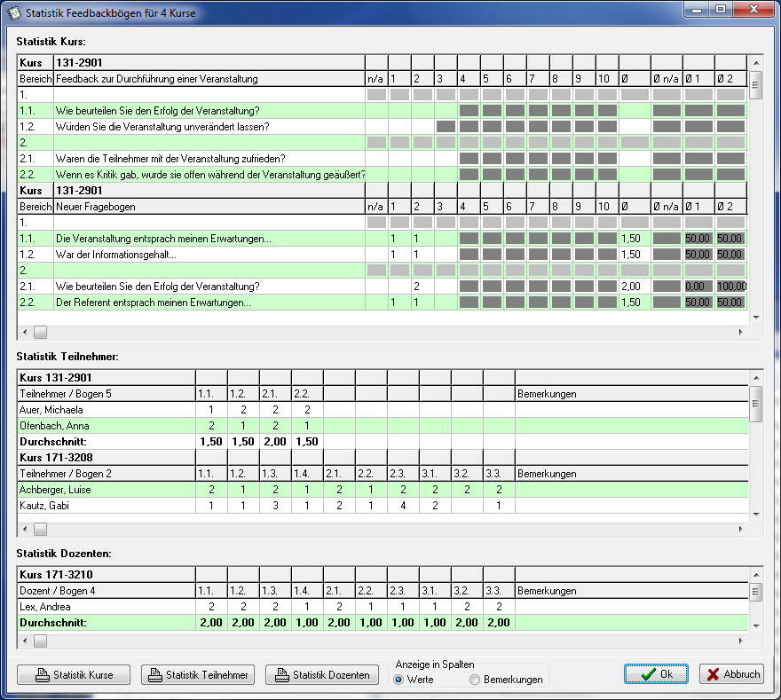The image size is (781, 700).
Task: Select row 'Die Veranstaltung entsprach meinen Erwartungen...'
Action: pos(383,239)
